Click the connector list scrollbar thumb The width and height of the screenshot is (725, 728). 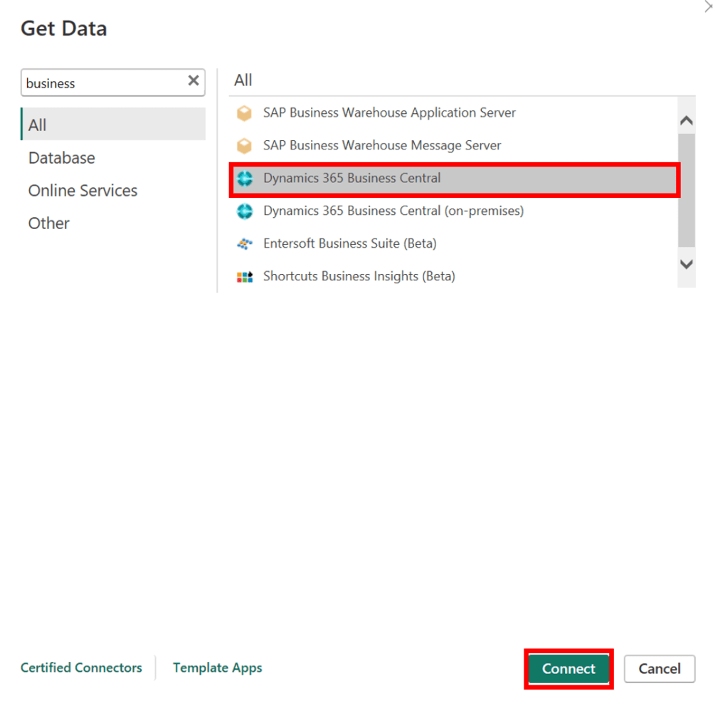click(x=686, y=190)
